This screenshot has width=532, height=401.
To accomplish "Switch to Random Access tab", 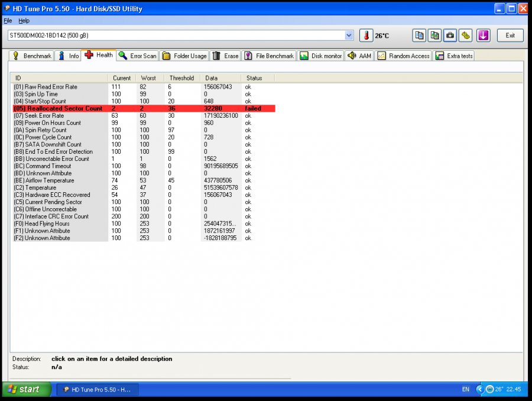I will (403, 56).
